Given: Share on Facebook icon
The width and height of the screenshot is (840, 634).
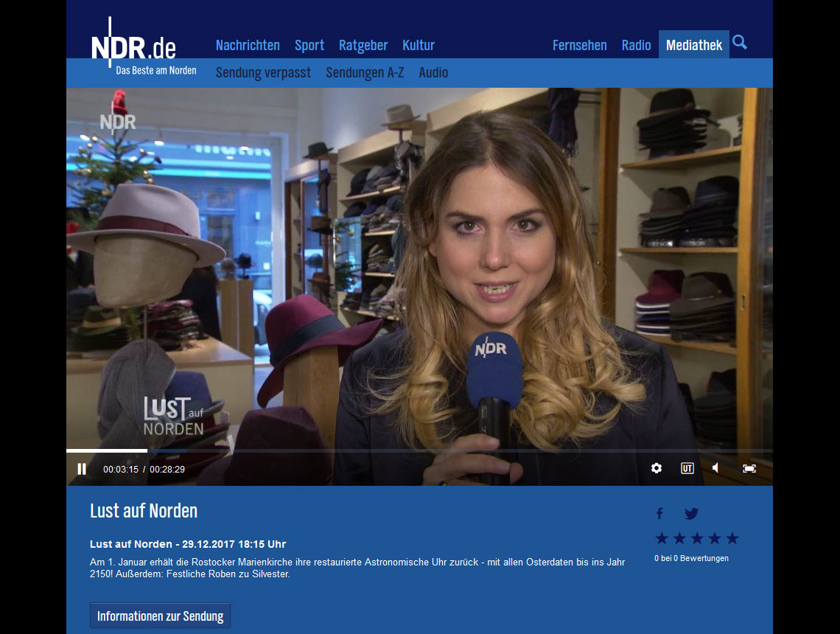Looking at the screenshot, I should (x=659, y=513).
